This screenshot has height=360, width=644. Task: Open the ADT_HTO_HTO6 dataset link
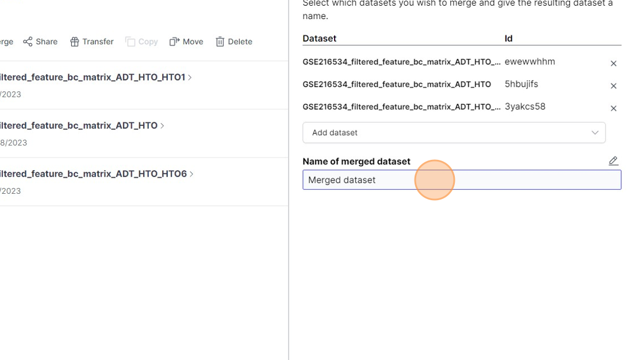click(93, 174)
